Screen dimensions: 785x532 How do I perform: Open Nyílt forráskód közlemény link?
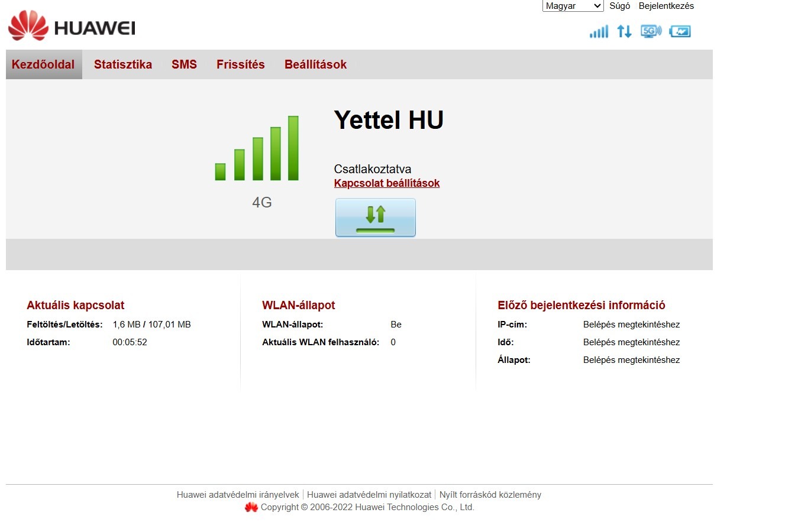point(490,495)
